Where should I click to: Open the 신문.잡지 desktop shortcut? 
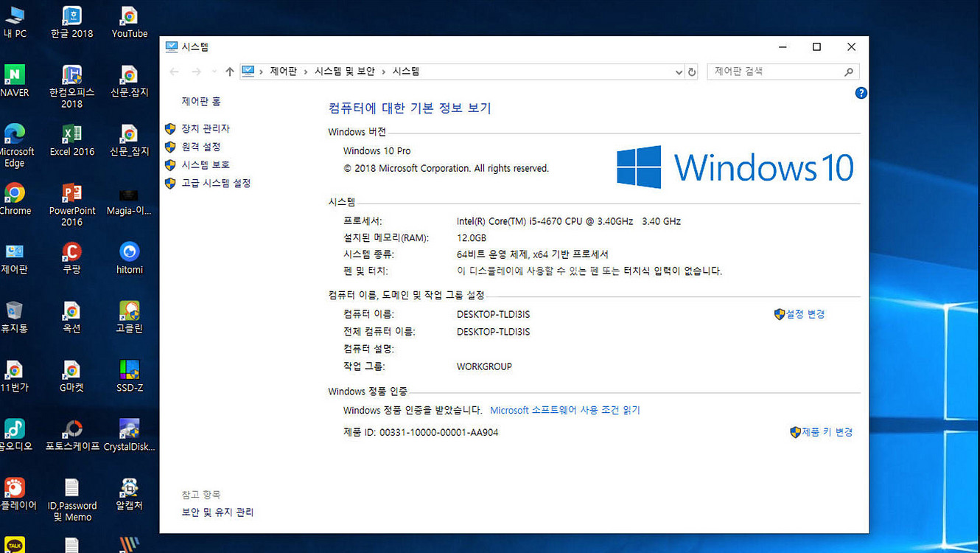pyautogui.click(x=130, y=80)
